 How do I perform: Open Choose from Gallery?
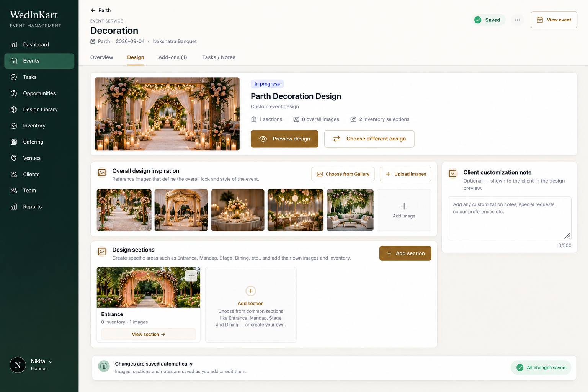click(343, 174)
